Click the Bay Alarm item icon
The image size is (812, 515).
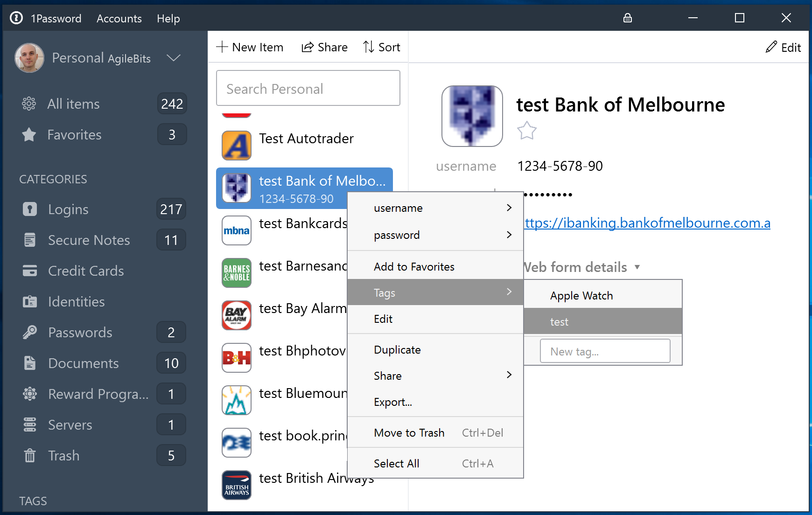tap(237, 315)
